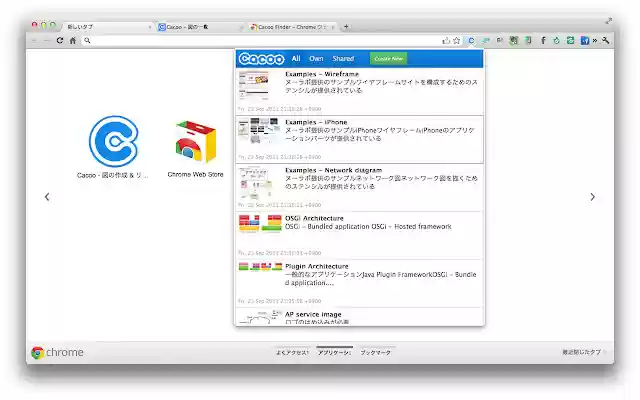
Task: Switch to よくアクセス section at bottom
Action: click(x=292, y=352)
